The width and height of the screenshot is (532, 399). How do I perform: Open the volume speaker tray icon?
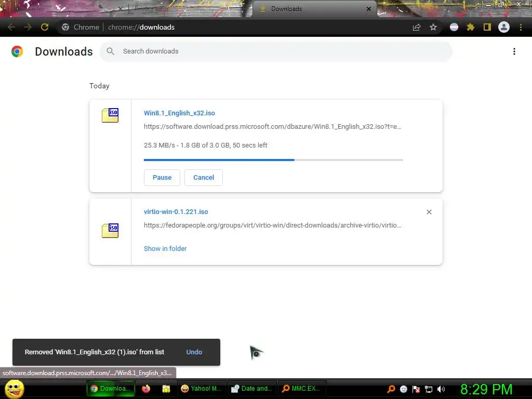pyautogui.click(x=441, y=389)
